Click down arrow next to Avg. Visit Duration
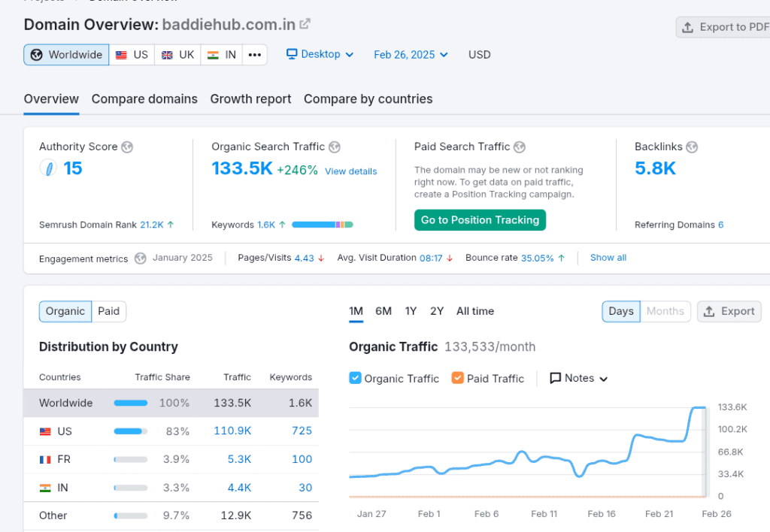The width and height of the screenshot is (770, 532). coord(450,258)
